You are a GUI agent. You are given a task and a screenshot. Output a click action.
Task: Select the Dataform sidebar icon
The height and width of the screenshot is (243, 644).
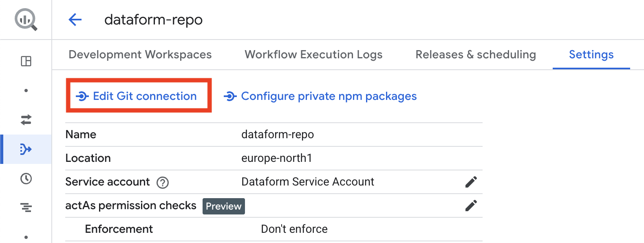26,149
